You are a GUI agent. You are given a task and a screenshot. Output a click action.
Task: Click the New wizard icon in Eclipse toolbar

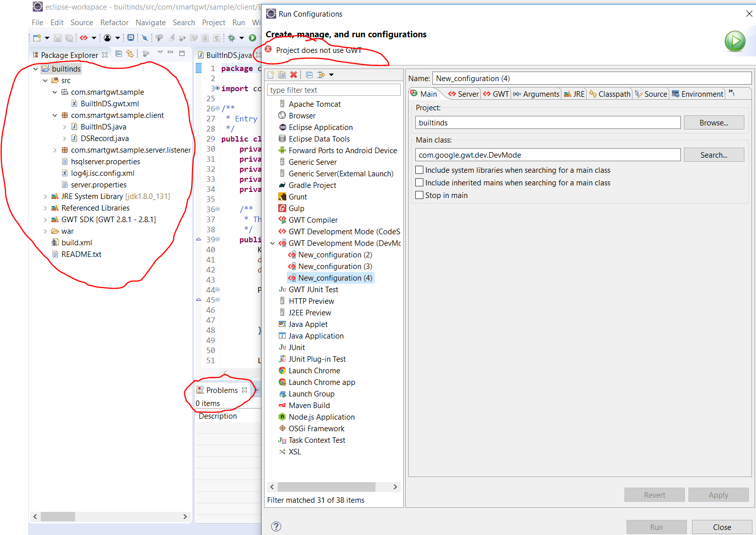pyautogui.click(x=37, y=38)
